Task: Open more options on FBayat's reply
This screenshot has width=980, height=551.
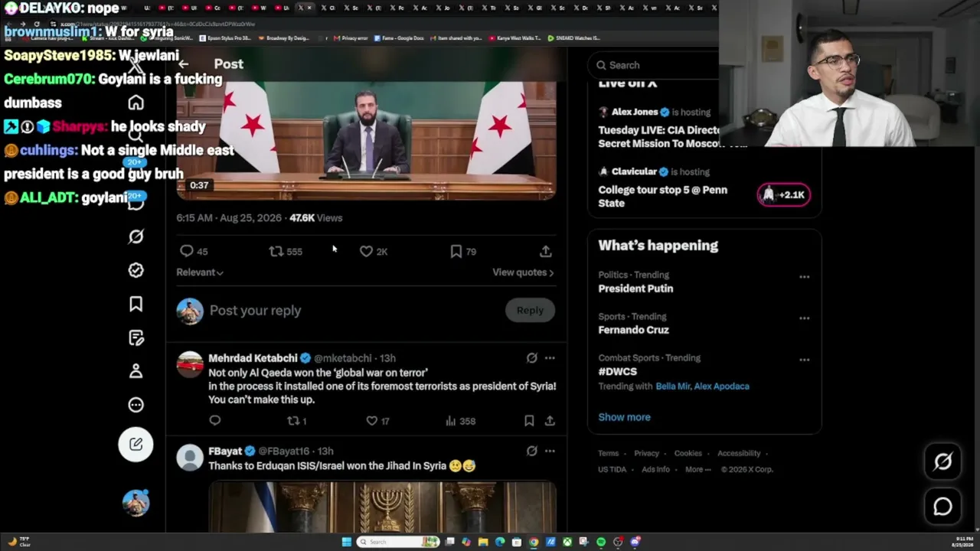Action: pyautogui.click(x=550, y=452)
